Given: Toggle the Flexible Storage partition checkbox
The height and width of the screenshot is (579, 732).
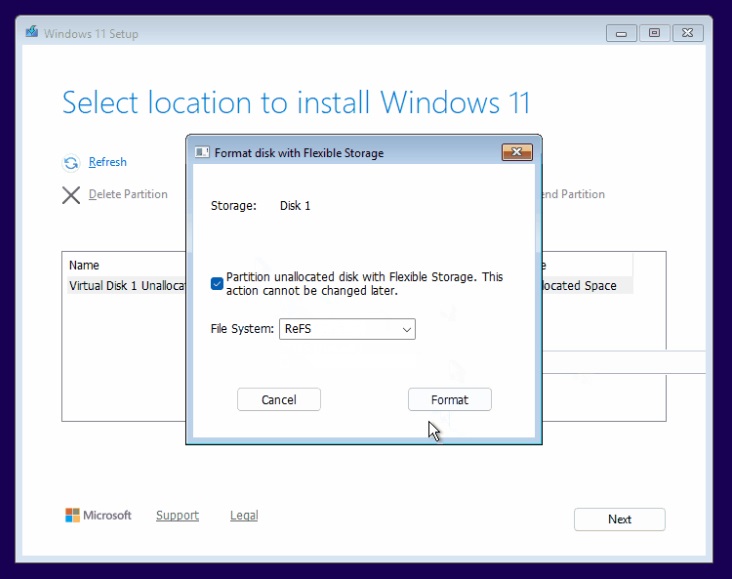Looking at the screenshot, I should pyautogui.click(x=217, y=283).
